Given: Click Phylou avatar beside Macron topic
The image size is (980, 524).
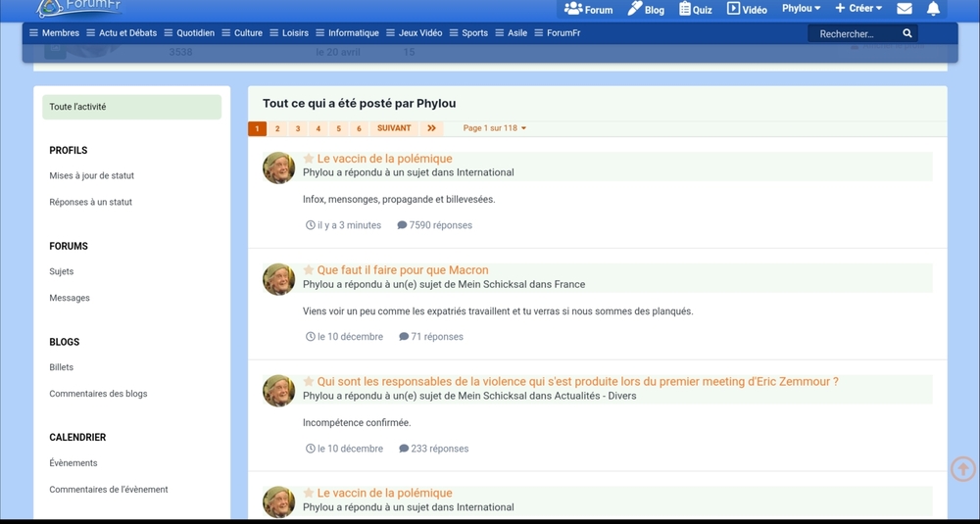Looking at the screenshot, I should (278, 279).
